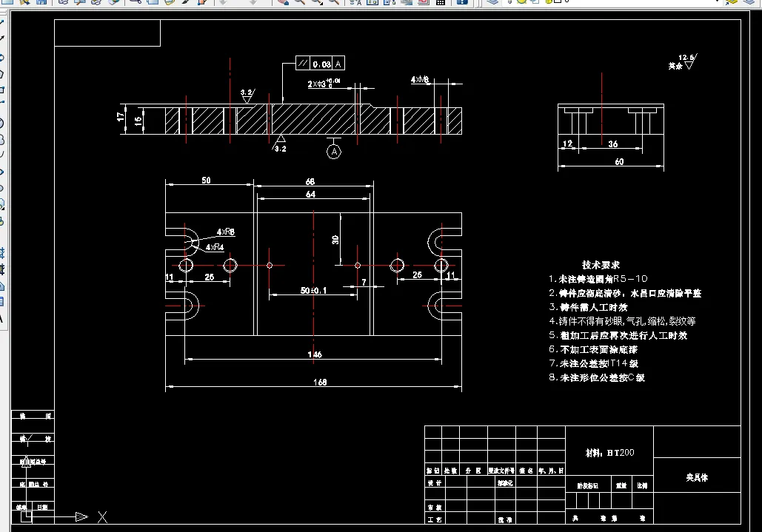Click the 技术要求 heading
The image size is (762, 532).
click(x=601, y=265)
